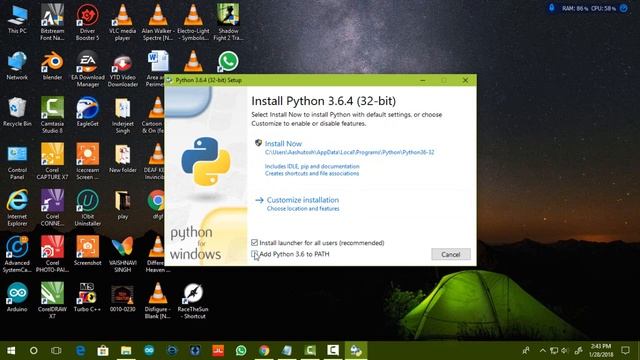This screenshot has width=640, height=360.
Task: Open Bitstream Font Navigator shortcut
Action: tap(52, 22)
